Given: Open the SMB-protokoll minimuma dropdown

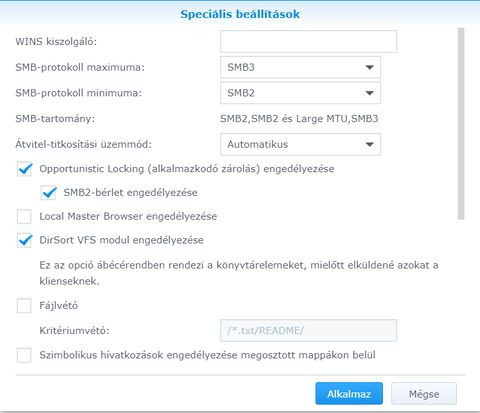Looking at the screenshot, I should tap(300, 93).
